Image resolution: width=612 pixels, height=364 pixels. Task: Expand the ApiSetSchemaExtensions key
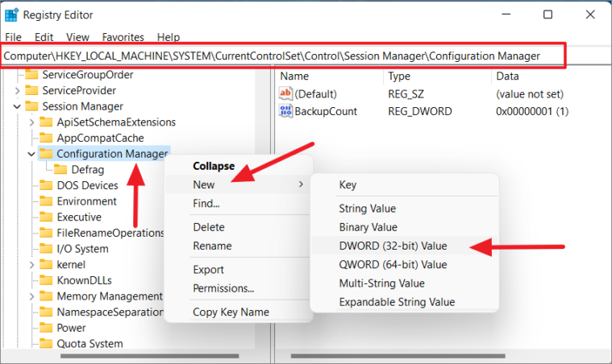pos(31,122)
